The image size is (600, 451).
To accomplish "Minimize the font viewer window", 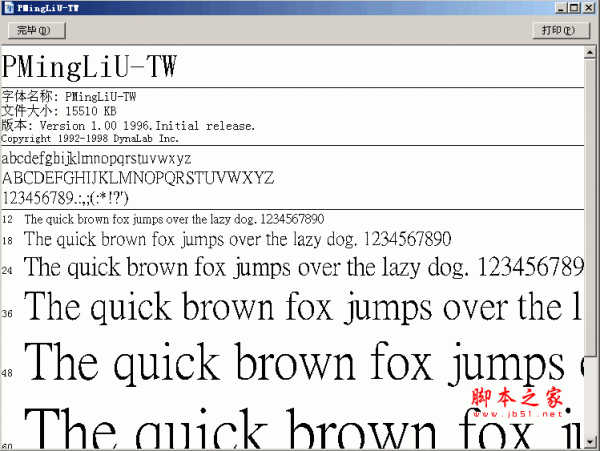I will click(561, 8).
